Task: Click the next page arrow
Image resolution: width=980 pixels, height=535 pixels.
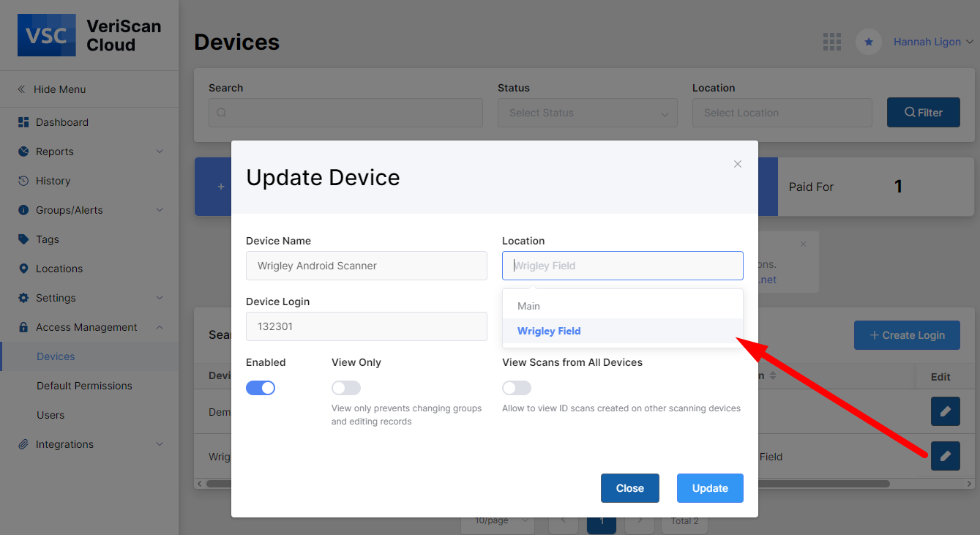Action: [640, 521]
